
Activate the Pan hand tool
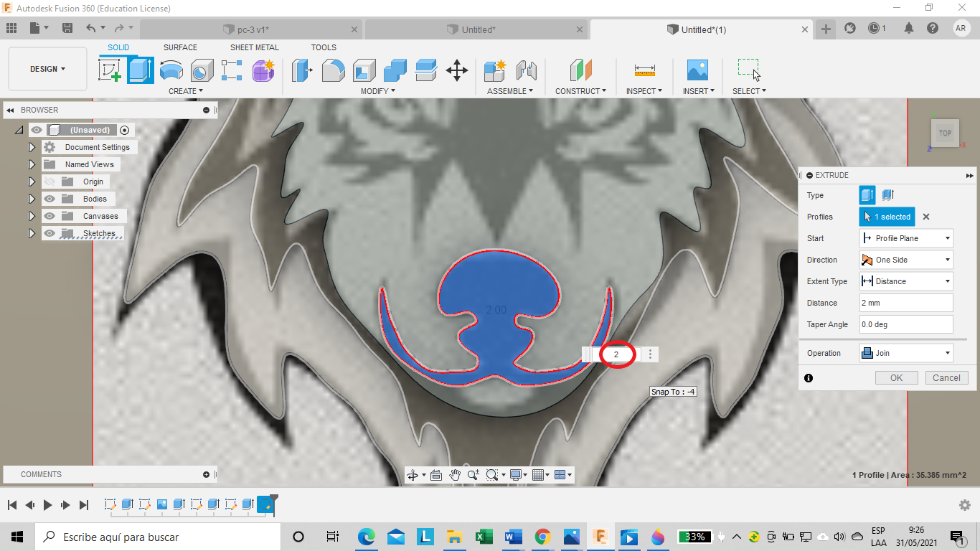(455, 475)
